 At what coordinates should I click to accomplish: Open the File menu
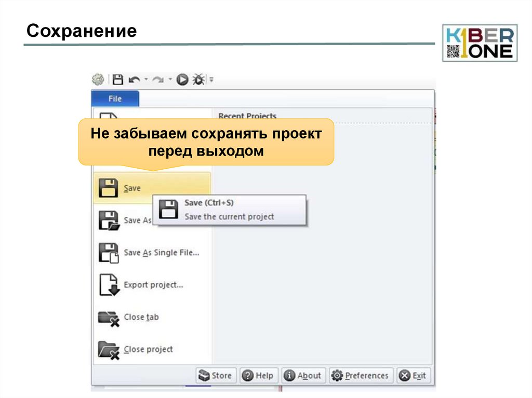click(115, 98)
